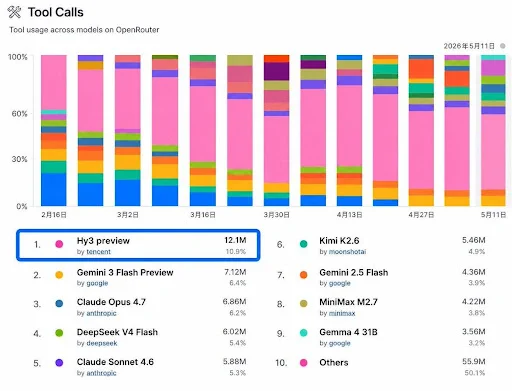512x391 pixels.
Task: Click the olive MiniMax M2.7 dot
Action: click(x=303, y=304)
